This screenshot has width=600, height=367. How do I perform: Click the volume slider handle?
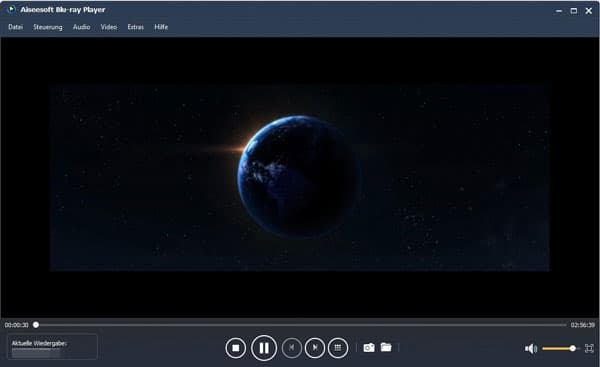click(572, 348)
